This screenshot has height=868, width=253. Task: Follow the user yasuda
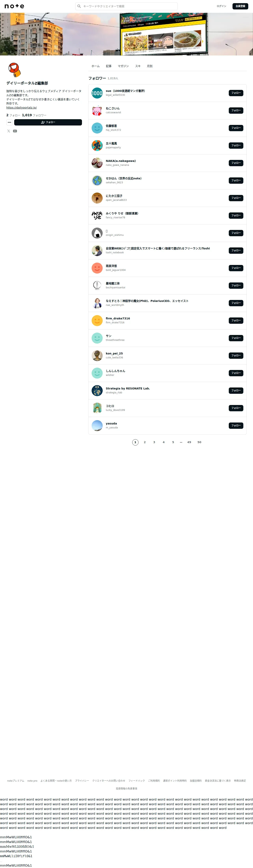(x=236, y=426)
